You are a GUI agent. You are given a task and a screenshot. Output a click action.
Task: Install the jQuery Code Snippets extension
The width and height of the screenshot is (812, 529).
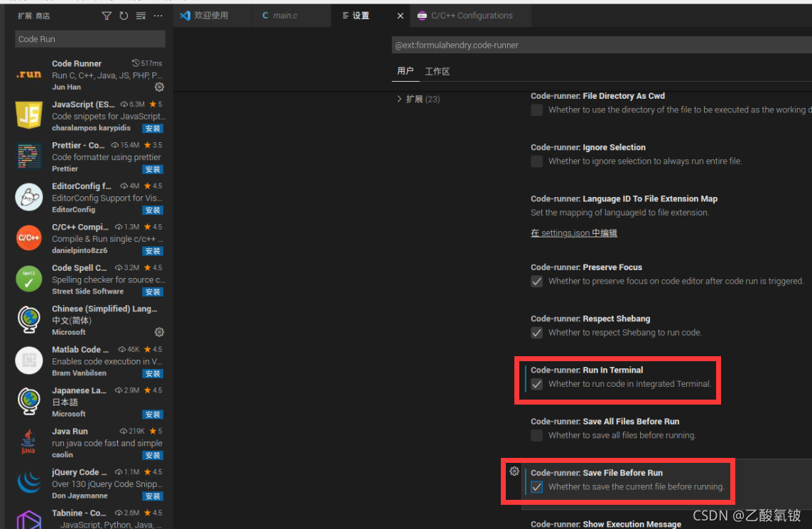(153, 496)
